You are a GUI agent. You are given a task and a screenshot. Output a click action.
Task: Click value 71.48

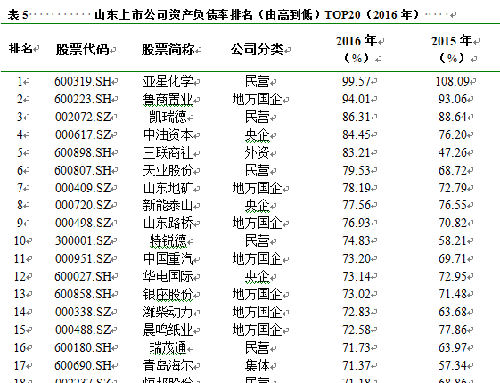coord(452,294)
